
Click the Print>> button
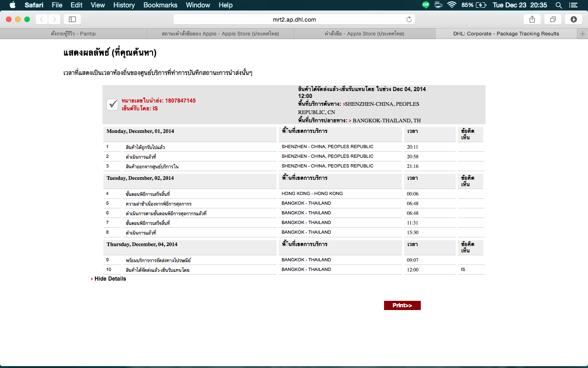(402, 305)
